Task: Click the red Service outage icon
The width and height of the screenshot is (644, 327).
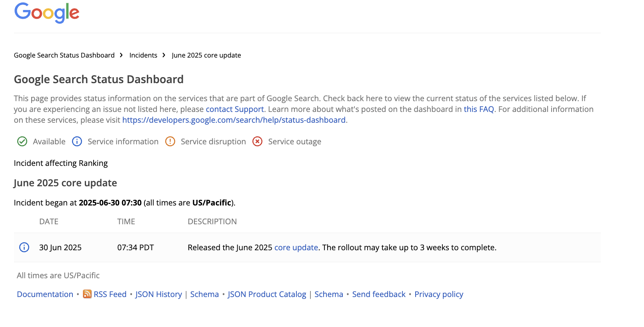Action: click(x=258, y=142)
